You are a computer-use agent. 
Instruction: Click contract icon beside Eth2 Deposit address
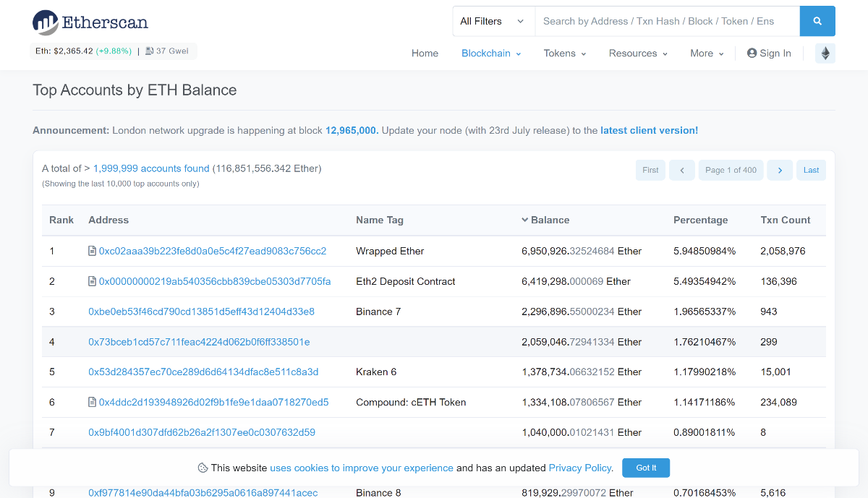point(92,282)
